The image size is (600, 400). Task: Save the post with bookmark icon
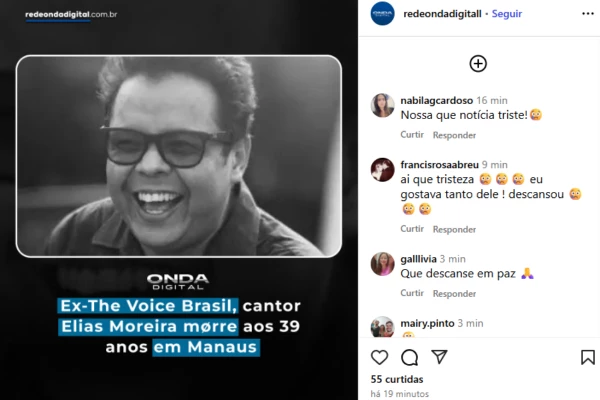pos(588,357)
